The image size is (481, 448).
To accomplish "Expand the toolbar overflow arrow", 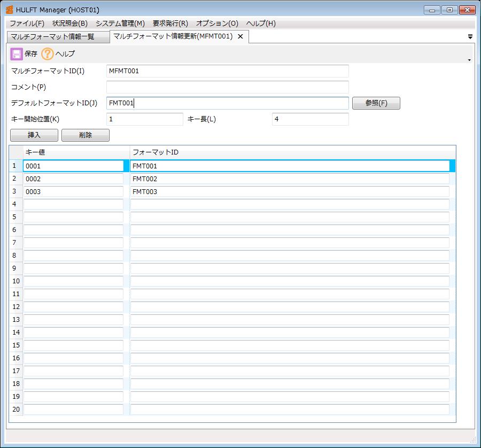I will point(469,60).
